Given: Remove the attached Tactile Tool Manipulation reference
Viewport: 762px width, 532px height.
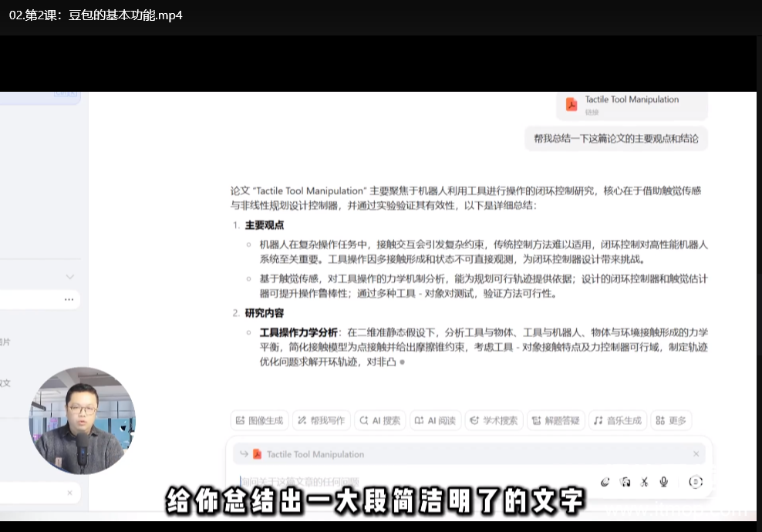Looking at the screenshot, I should pyautogui.click(x=696, y=454).
